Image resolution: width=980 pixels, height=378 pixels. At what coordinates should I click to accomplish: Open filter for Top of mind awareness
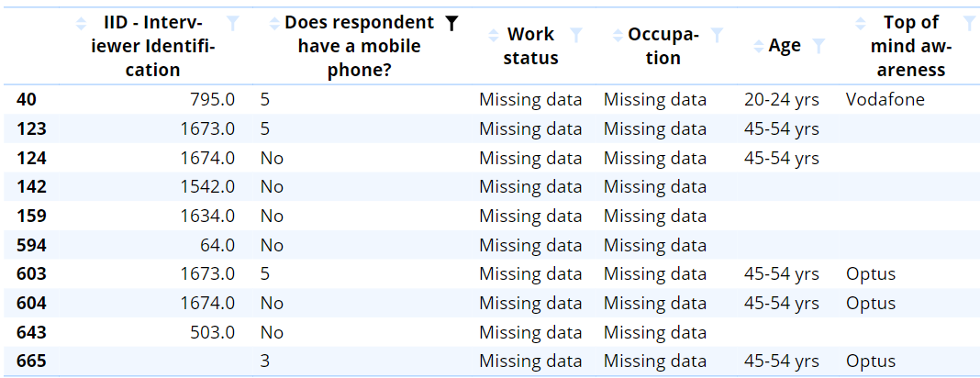click(x=969, y=24)
